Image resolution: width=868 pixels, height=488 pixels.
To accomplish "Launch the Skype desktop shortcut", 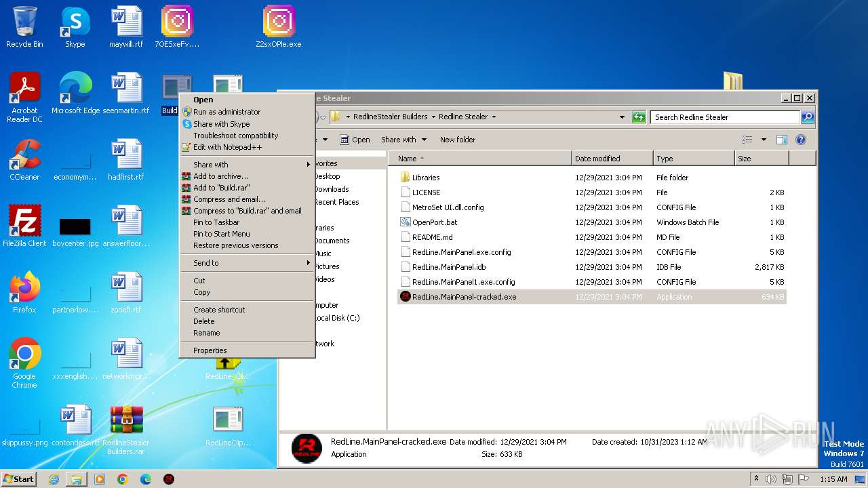I will [75, 27].
